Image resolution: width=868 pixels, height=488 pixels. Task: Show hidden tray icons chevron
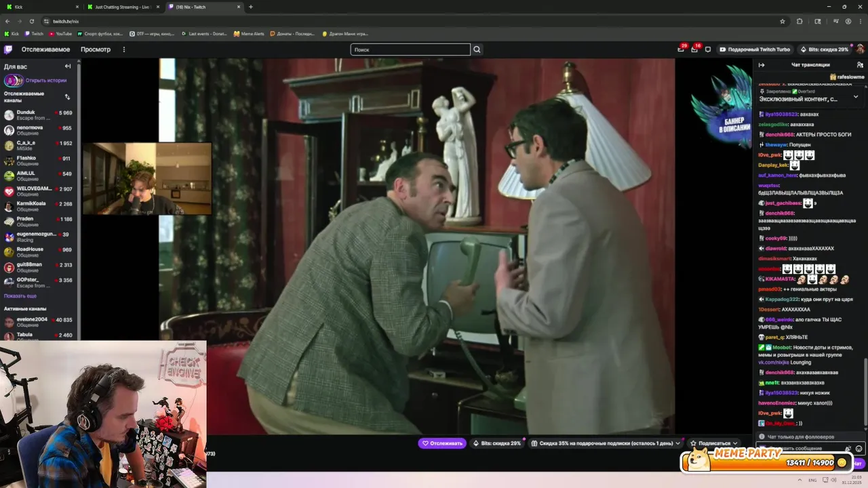coord(801,480)
